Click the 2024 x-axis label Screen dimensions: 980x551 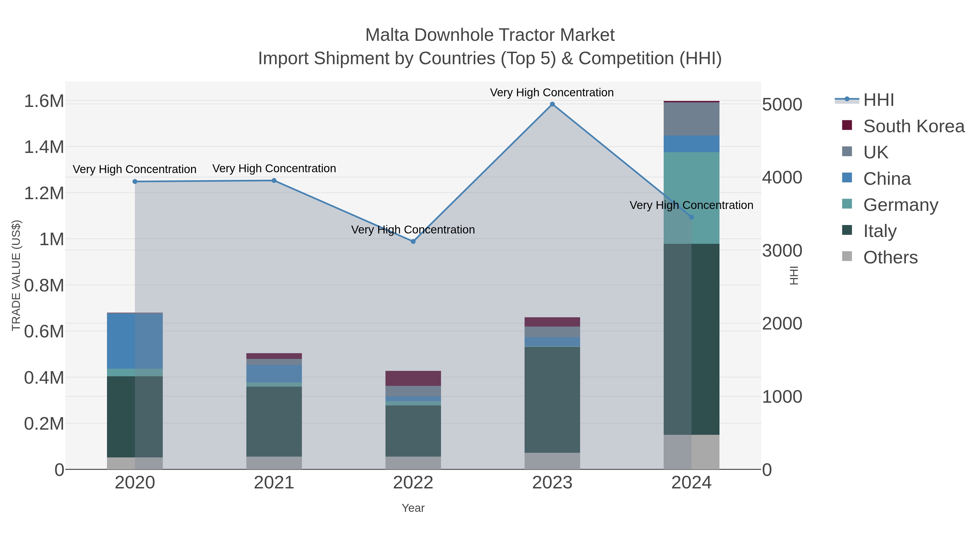692,483
